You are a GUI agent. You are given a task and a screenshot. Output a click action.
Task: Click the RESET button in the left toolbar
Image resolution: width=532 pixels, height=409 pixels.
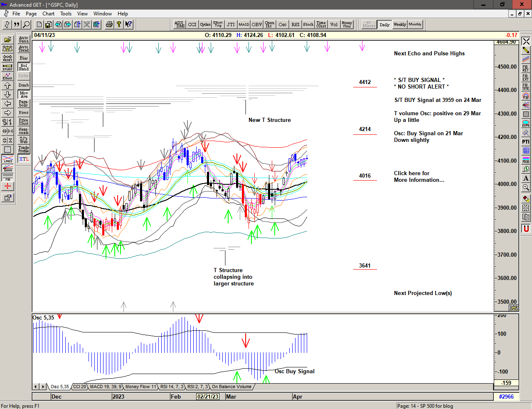(7, 58)
